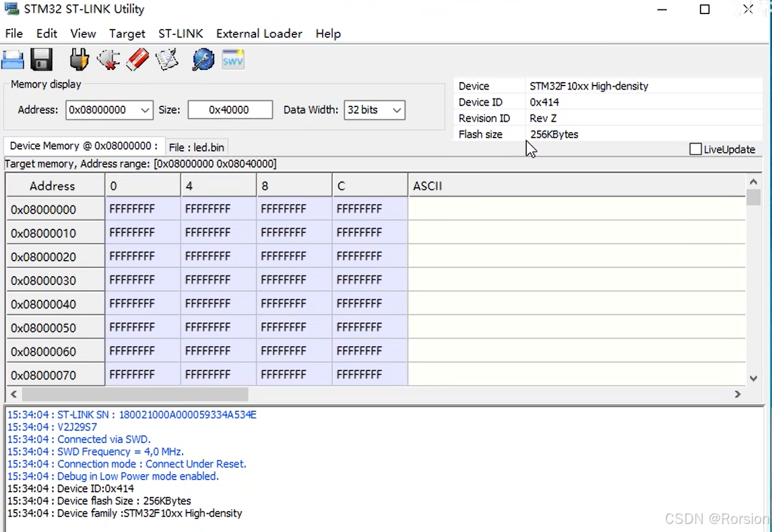Click cell in column 0 of row 0x08000040
The height and width of the screenshot is (532, 772).
tap(143, 304)
